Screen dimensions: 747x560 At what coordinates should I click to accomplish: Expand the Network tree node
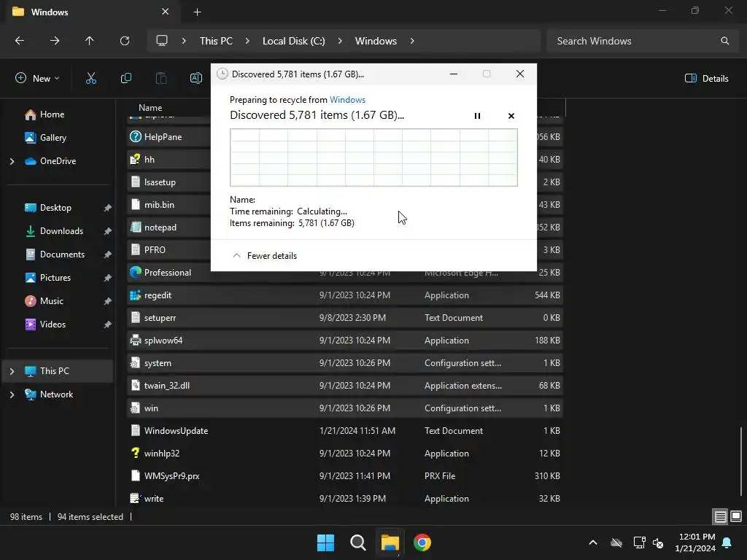tap(12, 394)
